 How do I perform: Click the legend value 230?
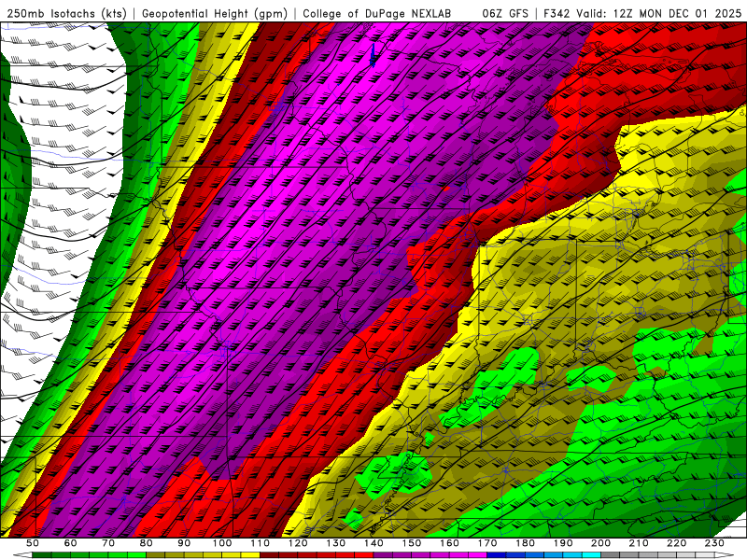[x=714, y=543]
